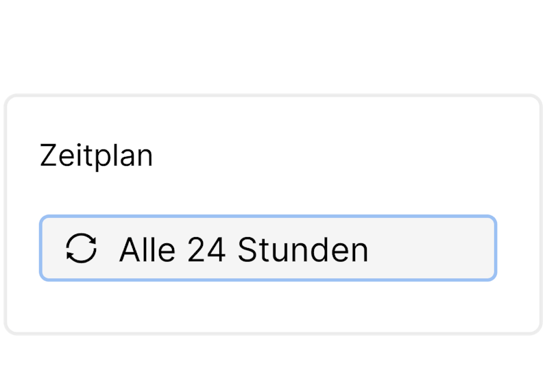Viewport: 547px width, 392px height.
Task: Focus the blue-outlined schedule field
Action: point(267,249)
